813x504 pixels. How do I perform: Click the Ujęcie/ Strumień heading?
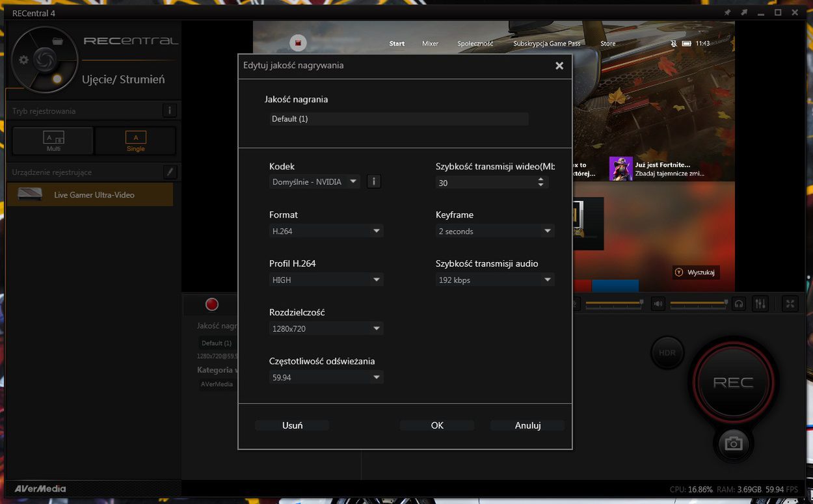click(x=123, y=79)
